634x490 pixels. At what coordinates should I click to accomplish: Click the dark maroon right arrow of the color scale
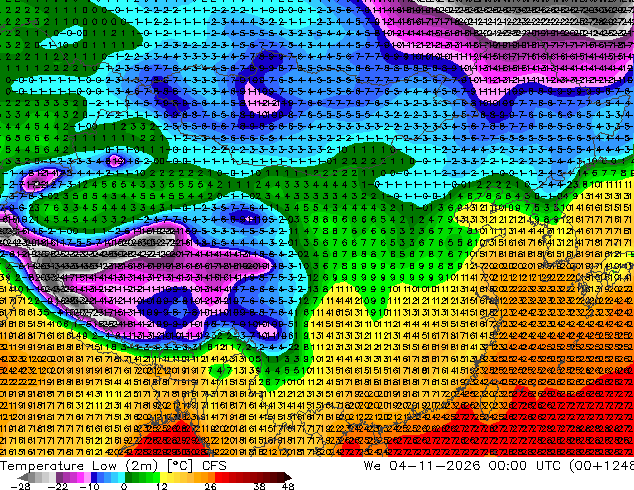tap(287, 477)
